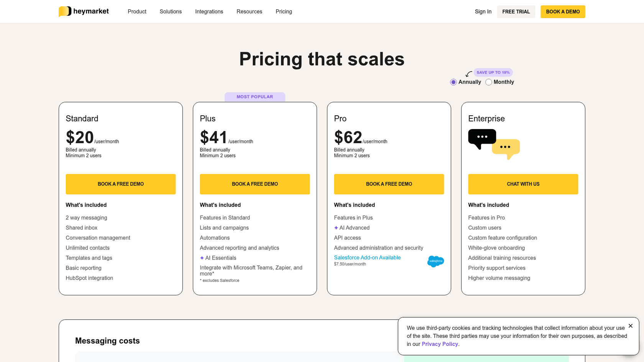Viewport: 644px width, 362px height.
Task: Click the $41 Plus price
Action: point(214,137)
